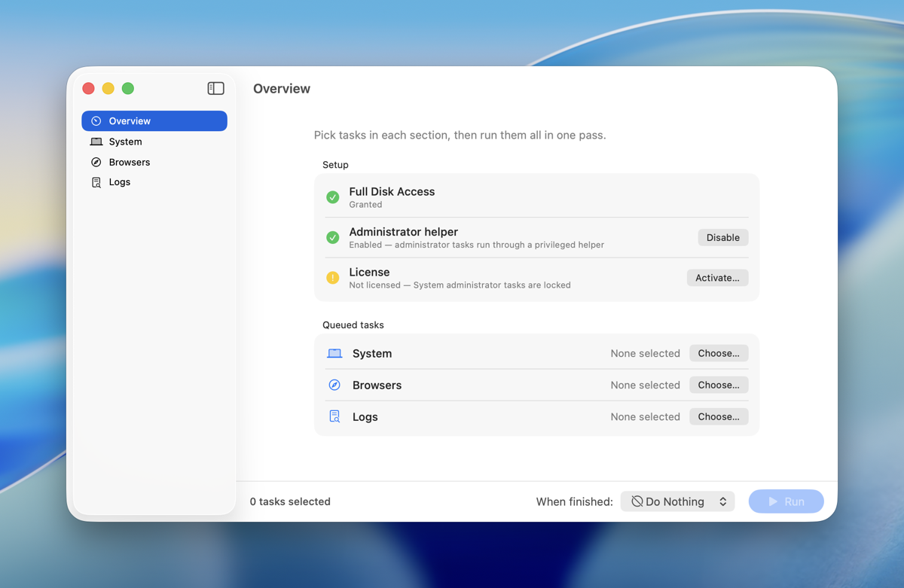Click the Browsers compass icon in sidebar
Image resolution: width=904 pixels, height=588 pixels.
point(96,162)
